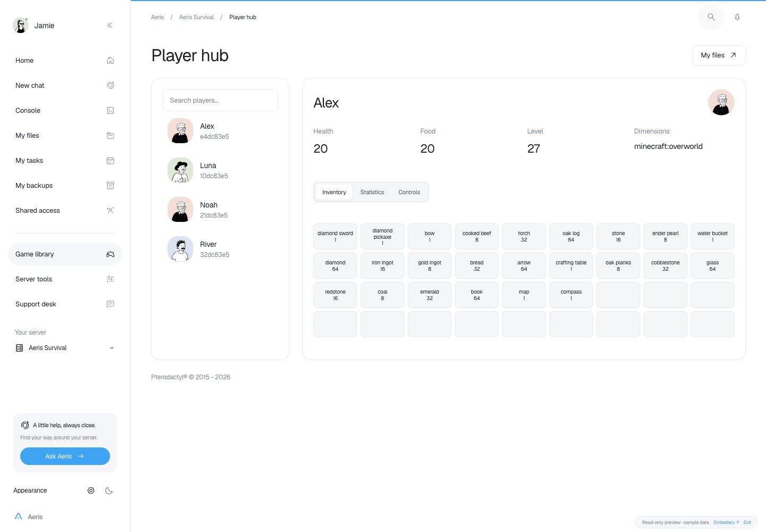Click the ender pearl inventory slot

(665, 236)
